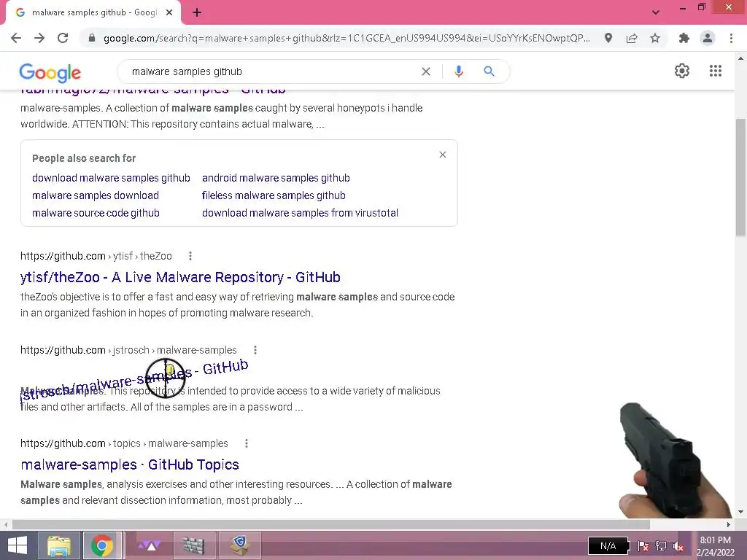Open the Google apps grid
Viewport: 747px width, 560px height.
click(x=715, y=71)
